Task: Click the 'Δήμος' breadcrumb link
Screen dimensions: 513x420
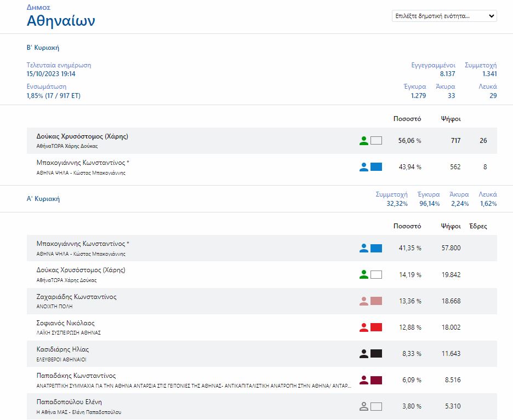Action: pos(38,8)
